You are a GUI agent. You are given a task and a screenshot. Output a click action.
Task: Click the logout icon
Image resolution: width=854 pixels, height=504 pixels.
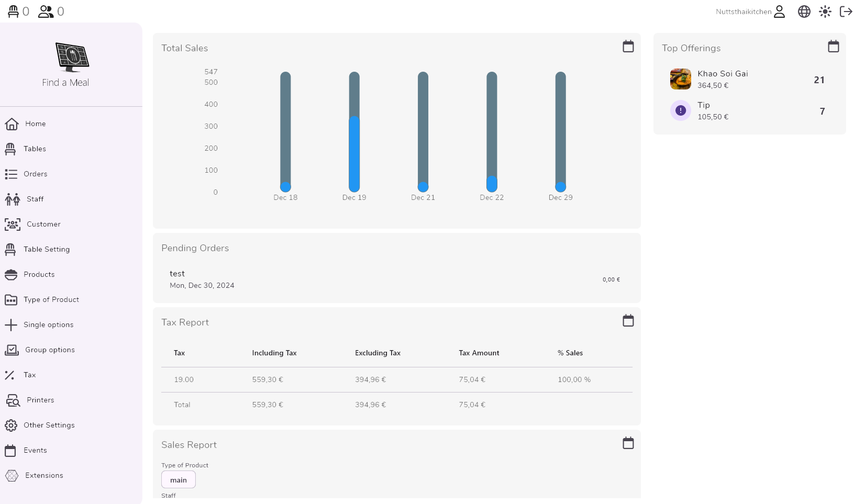click(x=846, y=12)
